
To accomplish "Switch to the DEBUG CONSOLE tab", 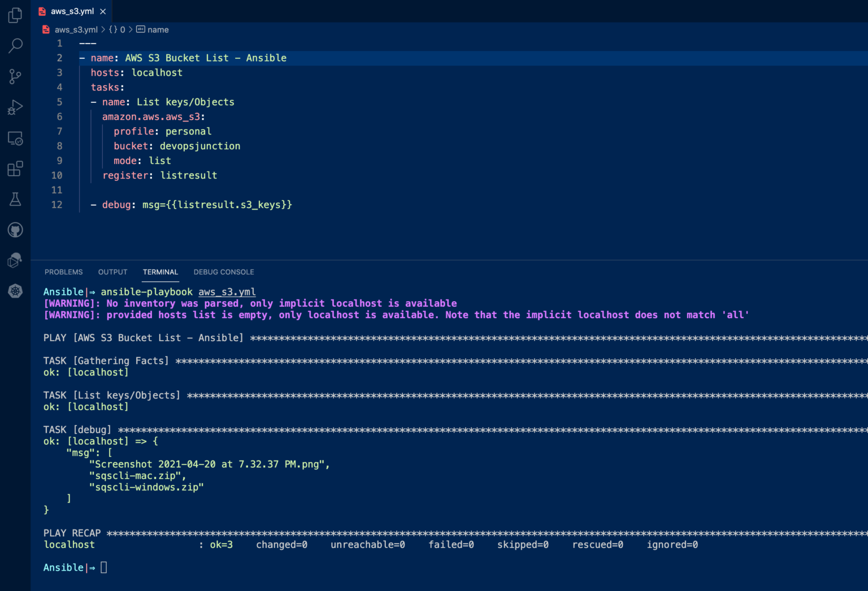I will (x=224, y=272).
